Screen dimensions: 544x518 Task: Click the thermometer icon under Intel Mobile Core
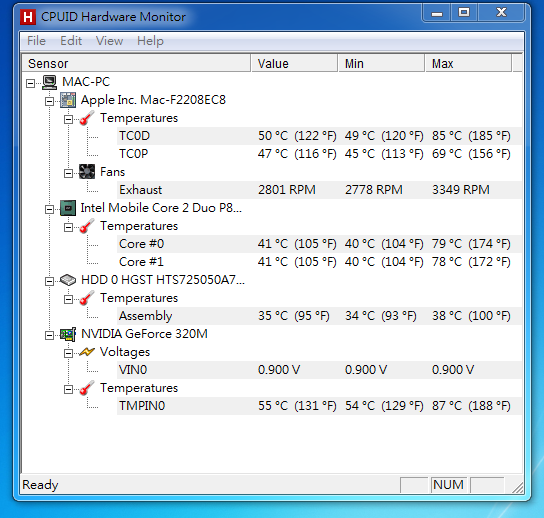pyautogui.click(x=87, y=226)
